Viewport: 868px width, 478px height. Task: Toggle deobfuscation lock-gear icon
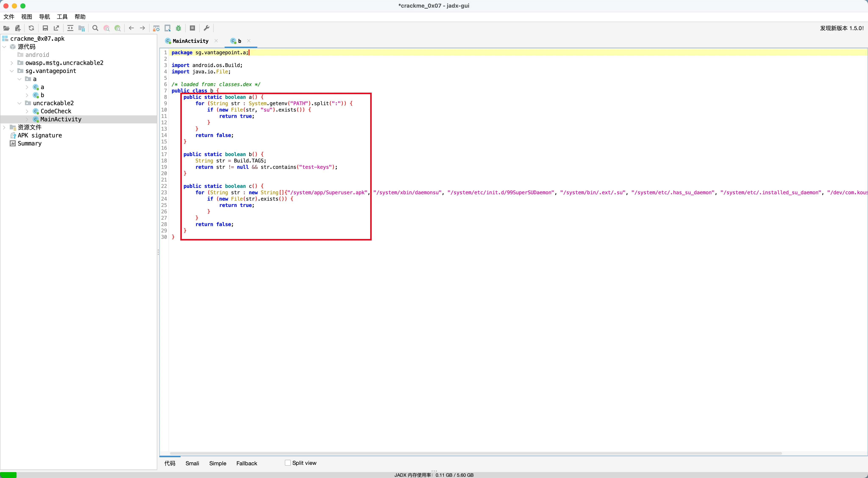coord(156,28)
